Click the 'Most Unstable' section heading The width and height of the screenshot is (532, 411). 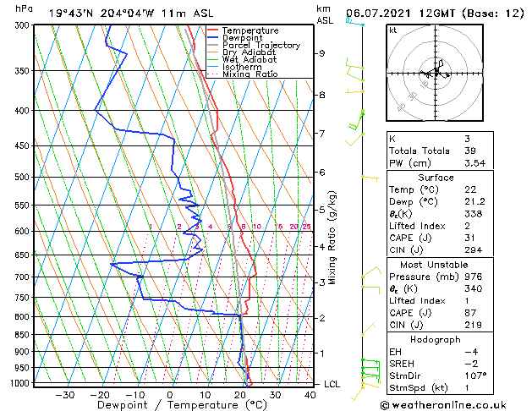coord(434,265)
